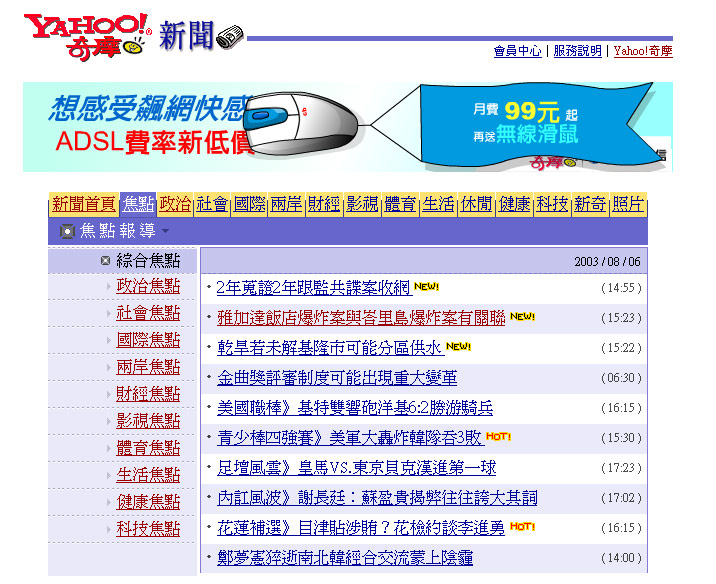Click timestamp (17:23)
The image size is (716, 584).
tap(621, 468)
